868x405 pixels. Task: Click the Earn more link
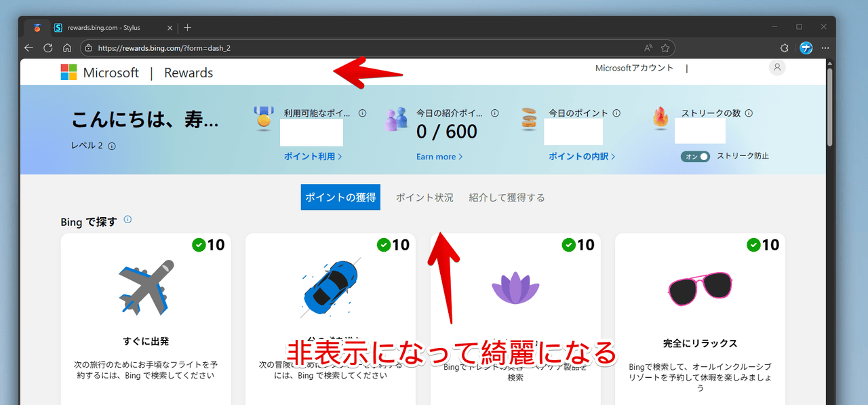(x=439, y=157)
